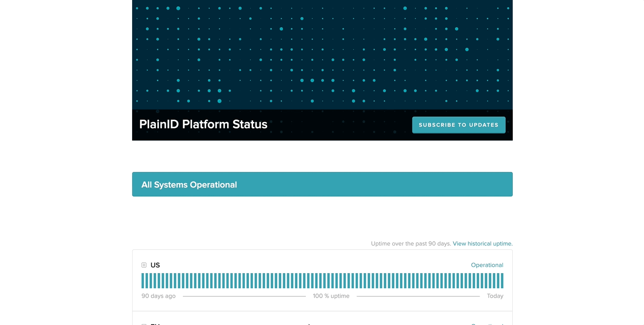
Task: Click 'Uptime over the past 90 days' text
Action: tap(411, 244)
